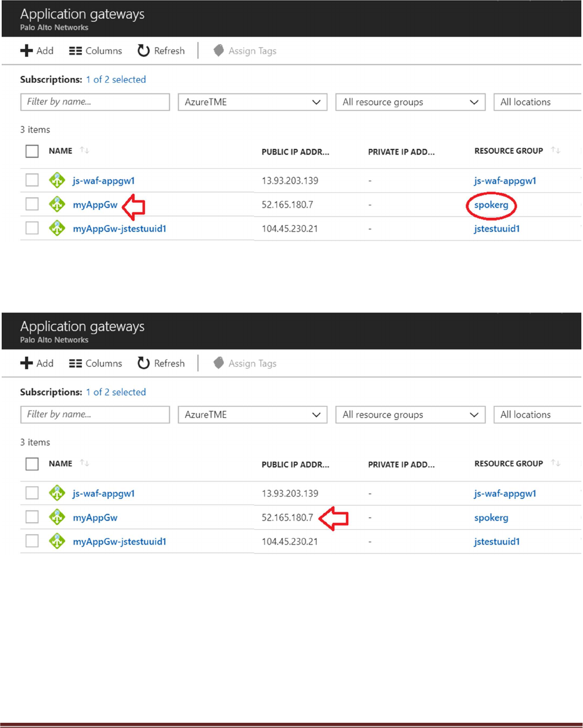Sort by RESOURCE GROUP arrows in upper screenshot
Screen dimensions: 583x728
pyautogui.click(x=556, y=151)
